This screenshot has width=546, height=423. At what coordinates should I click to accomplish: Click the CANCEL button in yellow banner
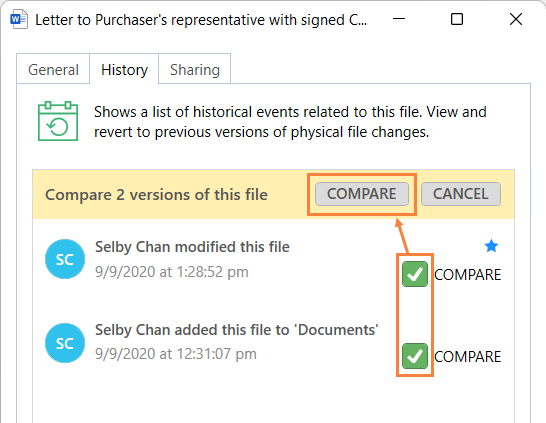click(x=461, y=194)
